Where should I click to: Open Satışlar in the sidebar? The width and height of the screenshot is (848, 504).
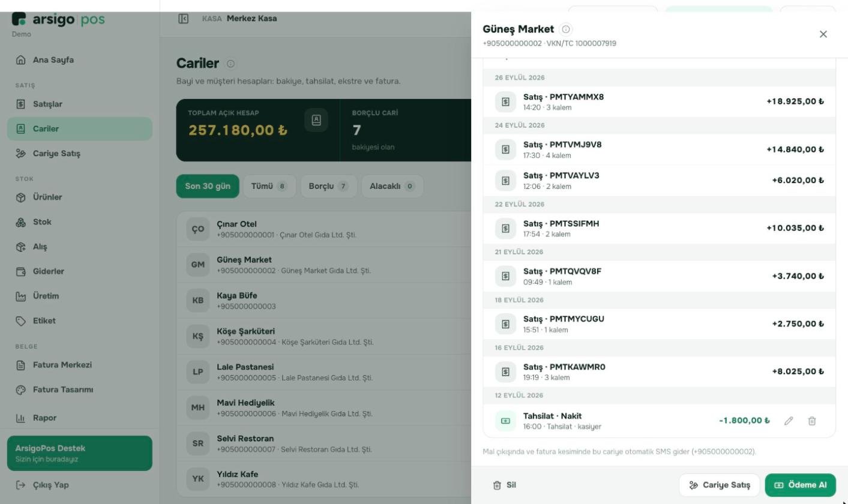(x=80, y=104)
